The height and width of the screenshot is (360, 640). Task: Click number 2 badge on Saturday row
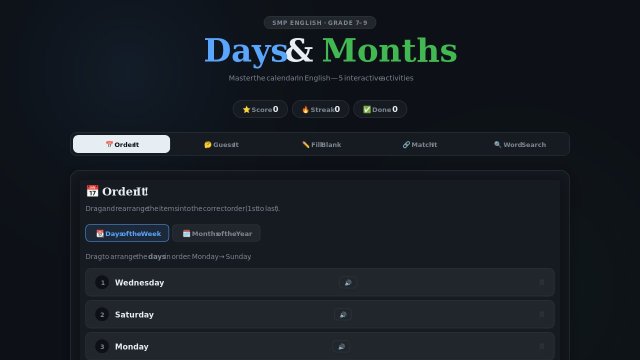102,314
